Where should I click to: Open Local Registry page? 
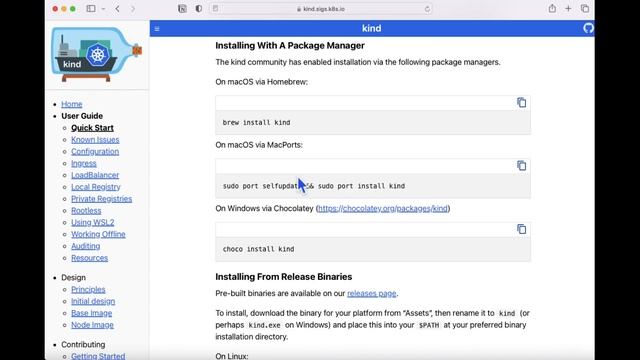(96, 187)
